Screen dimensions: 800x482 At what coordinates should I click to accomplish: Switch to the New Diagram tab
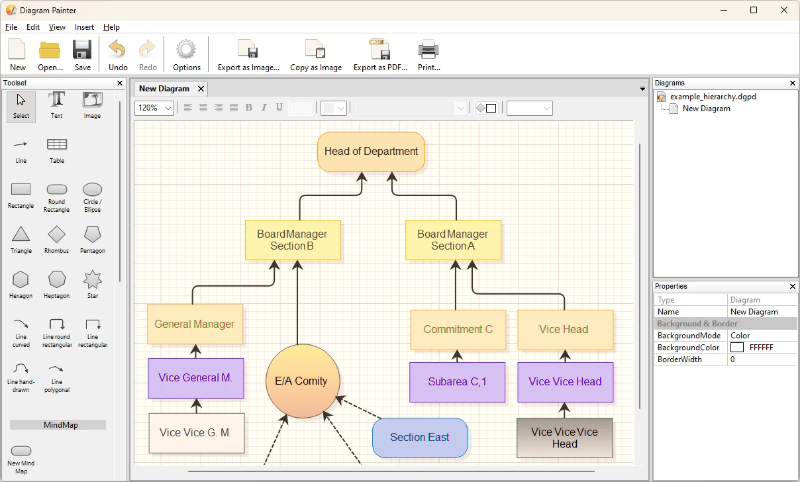[x=164, y=88]
